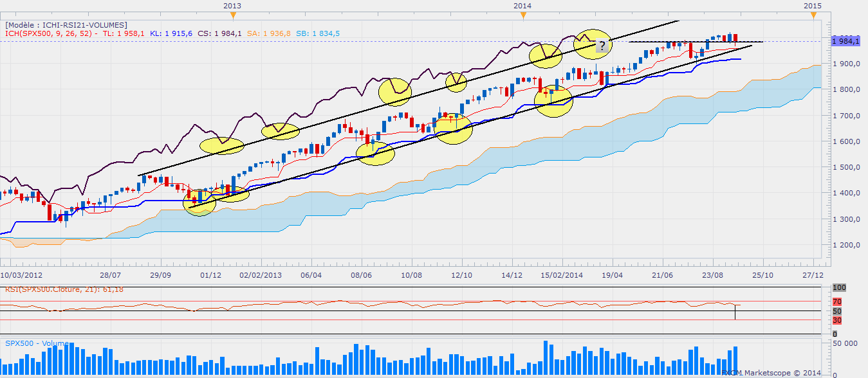Click the 28/07 date label

pos(111,274)
